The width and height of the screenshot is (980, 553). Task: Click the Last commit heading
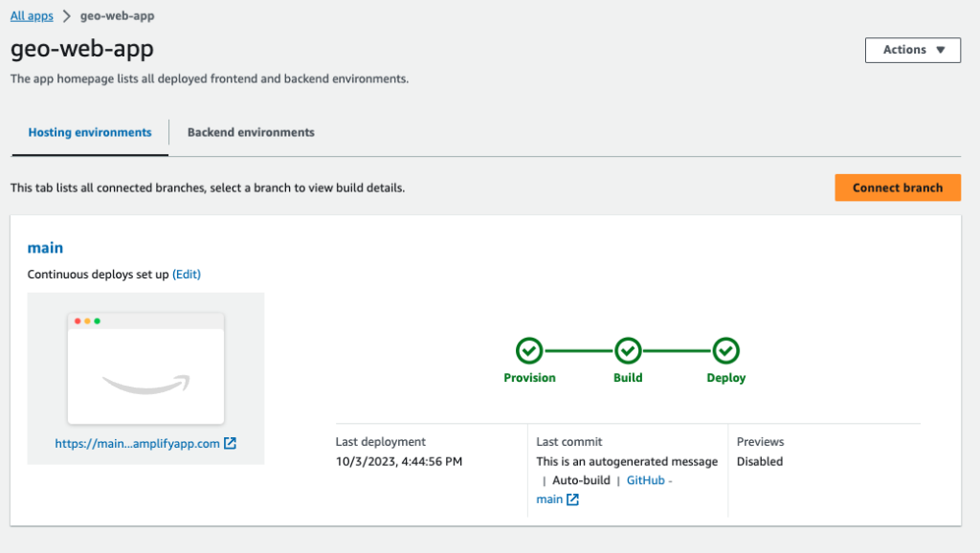568,442
